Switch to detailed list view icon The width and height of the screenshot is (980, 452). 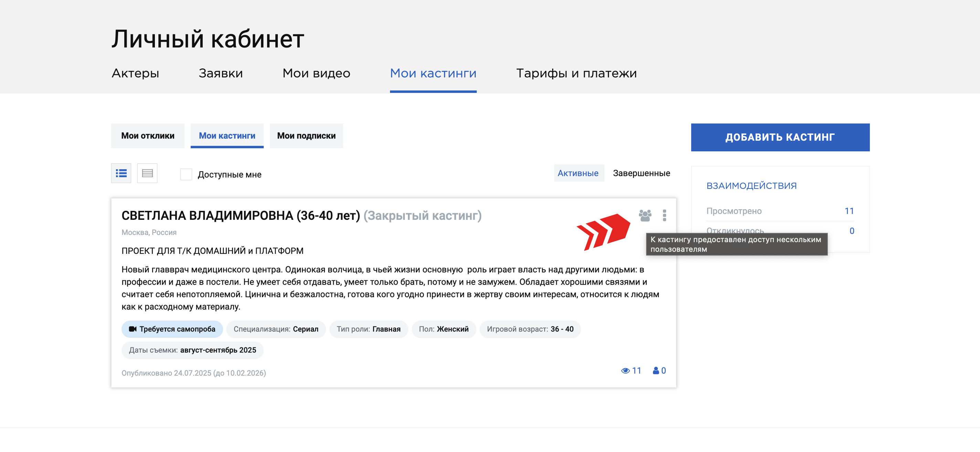click(x=121, y=173)
